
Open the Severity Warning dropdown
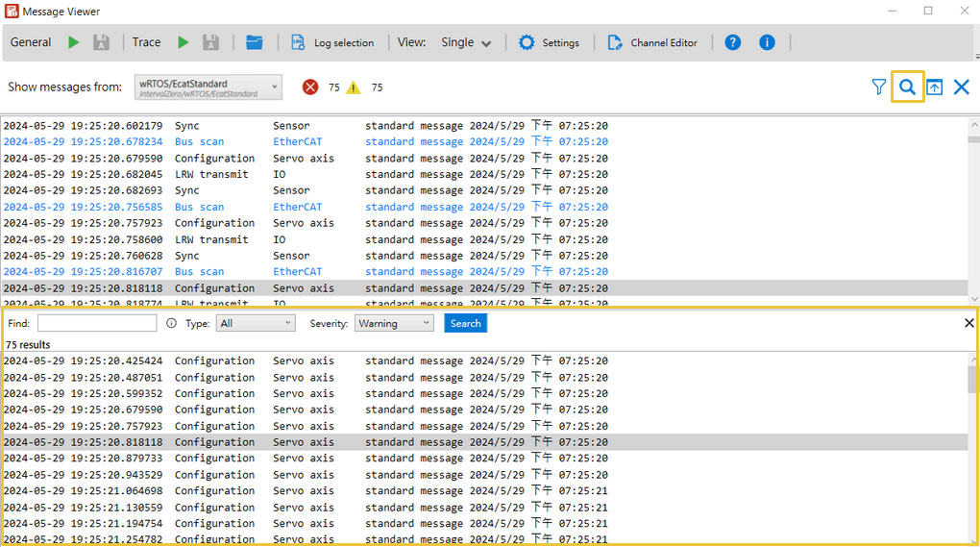pos(394,323)
